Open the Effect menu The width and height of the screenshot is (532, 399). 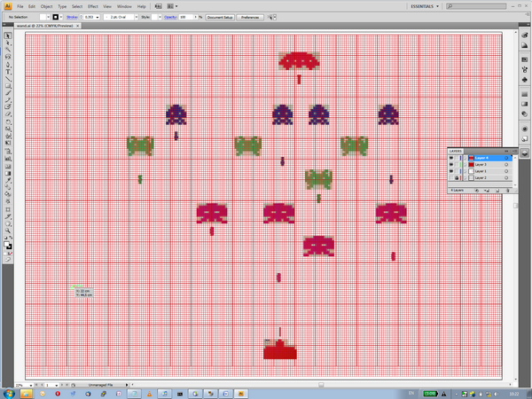tap(92, 6)
